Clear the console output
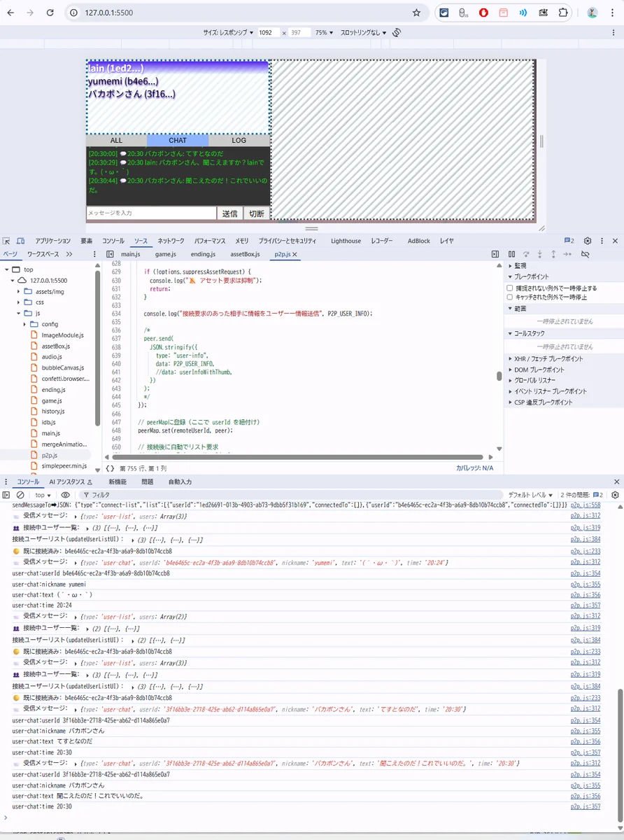Viewport: 624px width, 840px height. pyautogui.click(x=20, y=495)
